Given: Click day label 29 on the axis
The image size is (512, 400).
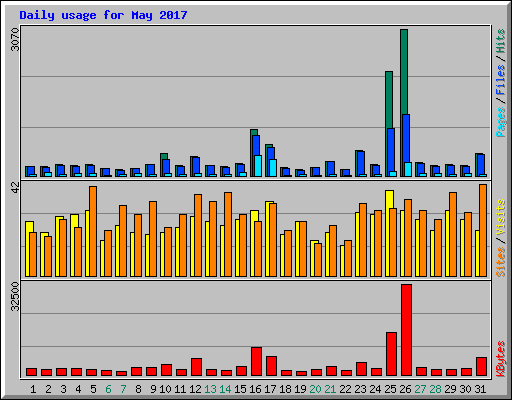Looking at the screenshot, I should click(450, 389).
